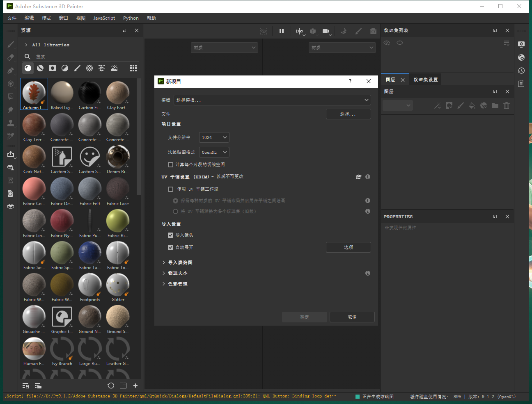Select the Eraser tool in left toolbar

coord(11,57)
